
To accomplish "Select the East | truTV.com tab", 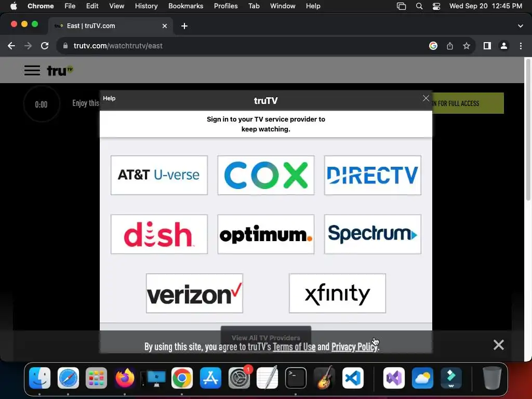I will coord(110,26).
